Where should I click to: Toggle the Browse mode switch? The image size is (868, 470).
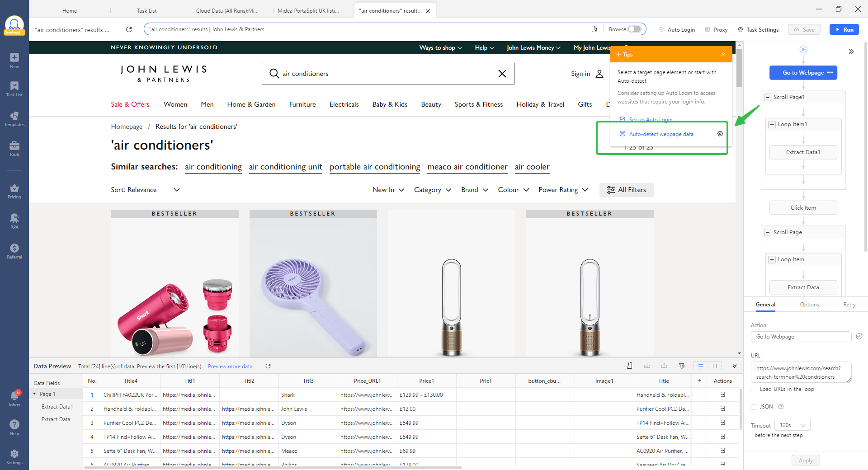click(634, 29)
